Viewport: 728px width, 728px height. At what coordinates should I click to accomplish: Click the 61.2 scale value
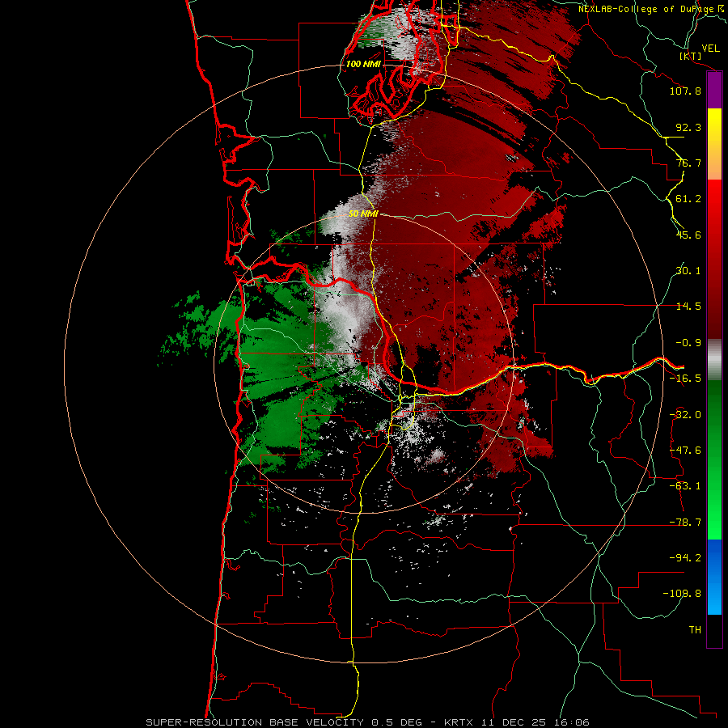tap(688, 199)
